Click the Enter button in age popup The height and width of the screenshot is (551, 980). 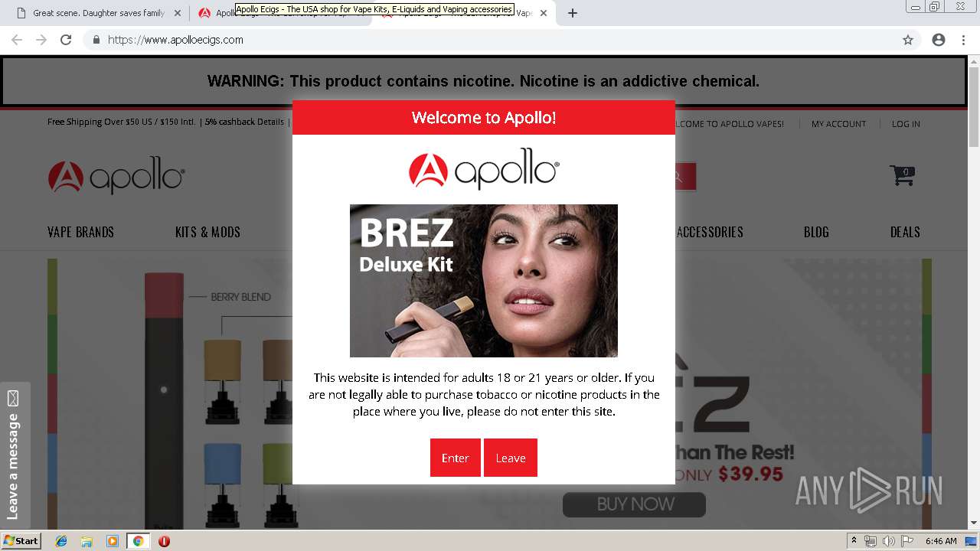click(x=455, y=458)
